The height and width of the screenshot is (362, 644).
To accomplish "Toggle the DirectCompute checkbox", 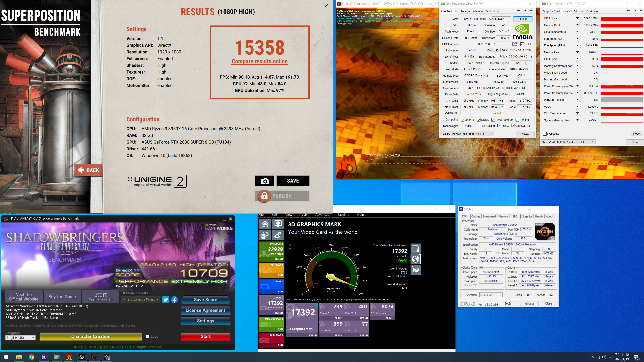I will coord(493,120).
